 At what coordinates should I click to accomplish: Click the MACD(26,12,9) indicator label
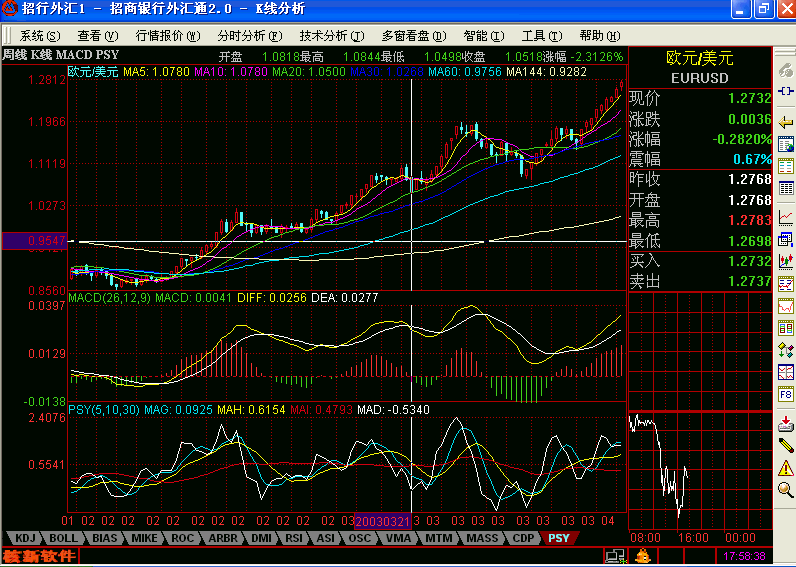[110, 298]
